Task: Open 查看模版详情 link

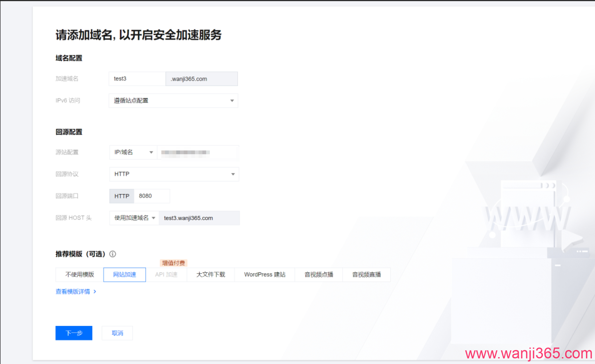Action: click(74, 291)
